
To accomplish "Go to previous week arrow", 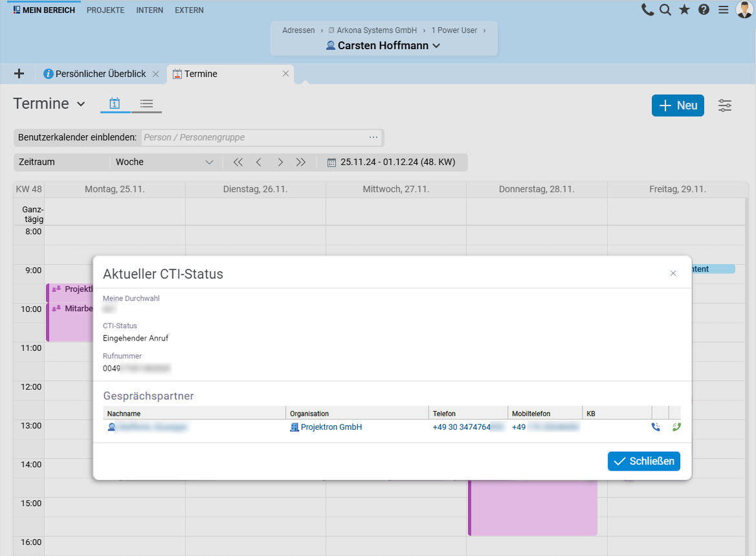I will pos(258,162).
